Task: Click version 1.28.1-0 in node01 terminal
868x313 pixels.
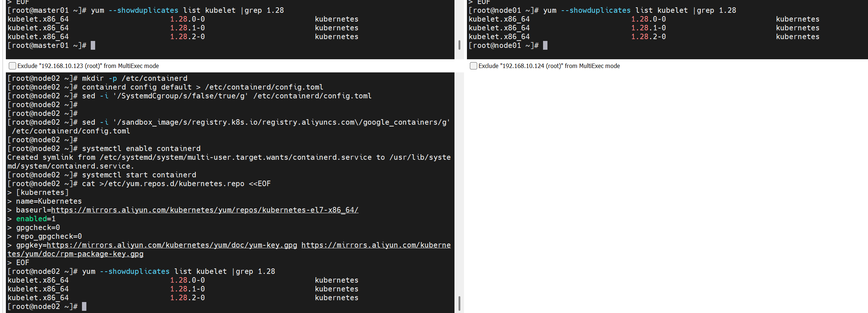Action: click(648, 28)
